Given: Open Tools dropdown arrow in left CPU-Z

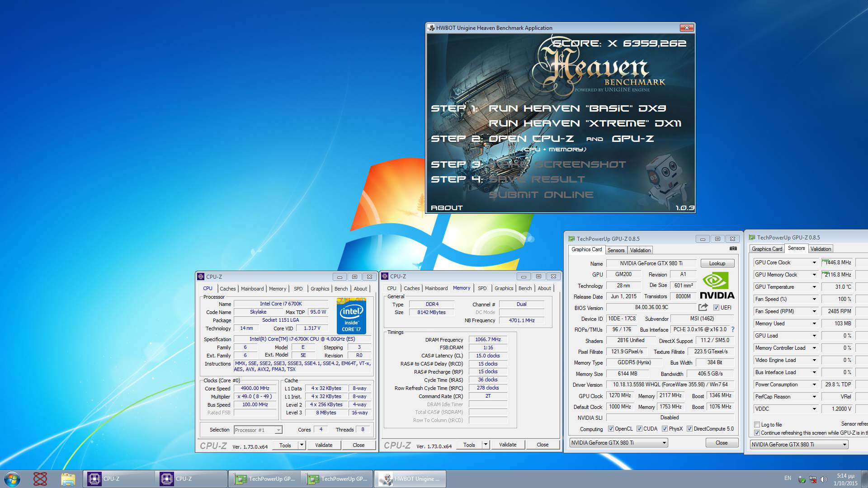Looking at the screenshot, I should [x=302, y=445].
